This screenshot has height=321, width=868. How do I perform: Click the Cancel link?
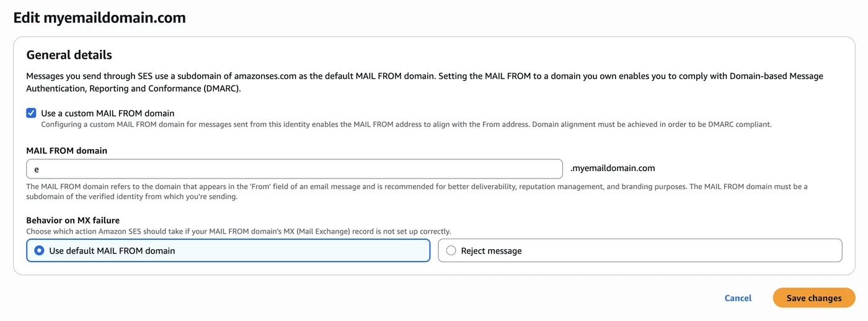tap(738, 298)
